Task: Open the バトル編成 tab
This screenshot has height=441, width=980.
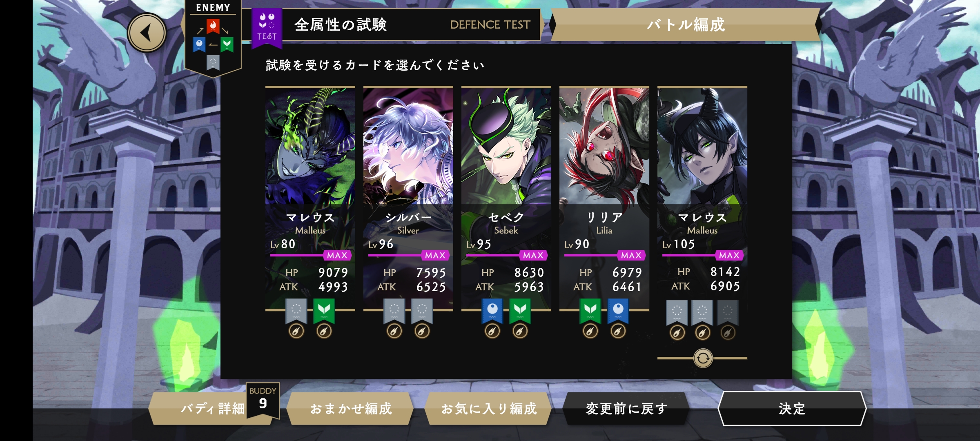Action: (x=686, y=24)
